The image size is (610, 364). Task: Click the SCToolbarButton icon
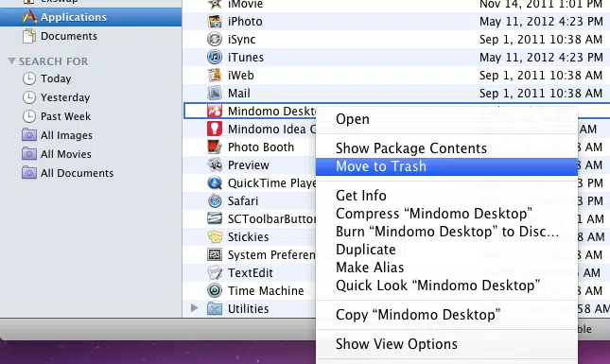coord(215,219)
